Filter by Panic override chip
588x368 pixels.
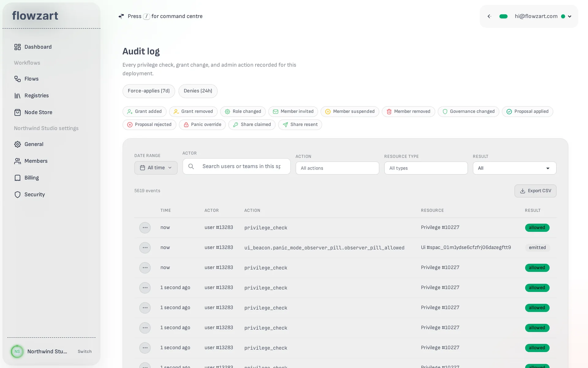202,125
